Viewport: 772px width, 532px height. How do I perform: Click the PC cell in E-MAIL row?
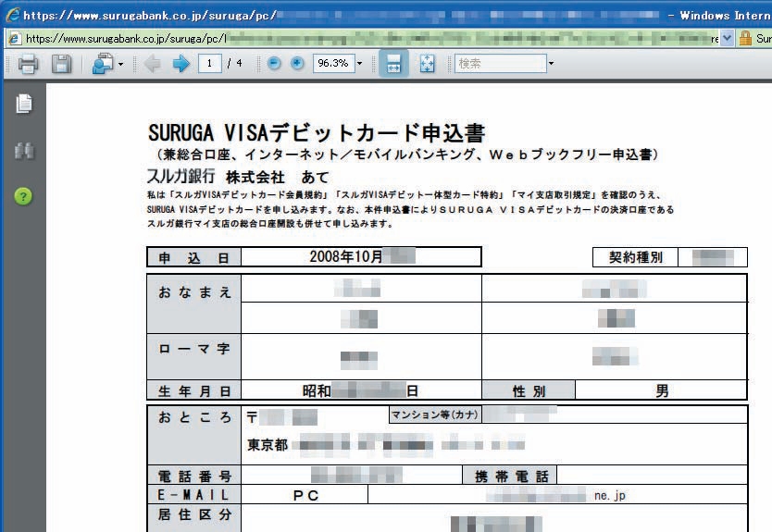pos(305,495)
